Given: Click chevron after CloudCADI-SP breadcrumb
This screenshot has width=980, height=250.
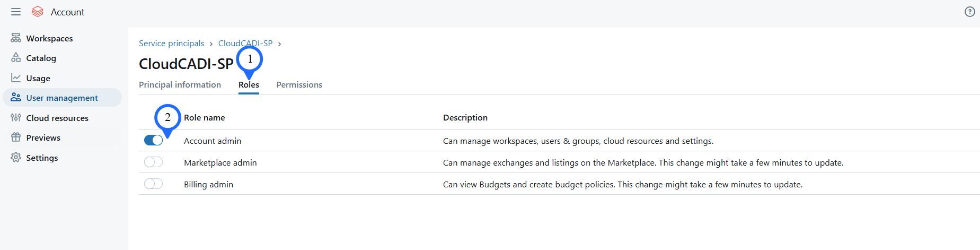Looking at the screenshot, I should tap(279, 44).
